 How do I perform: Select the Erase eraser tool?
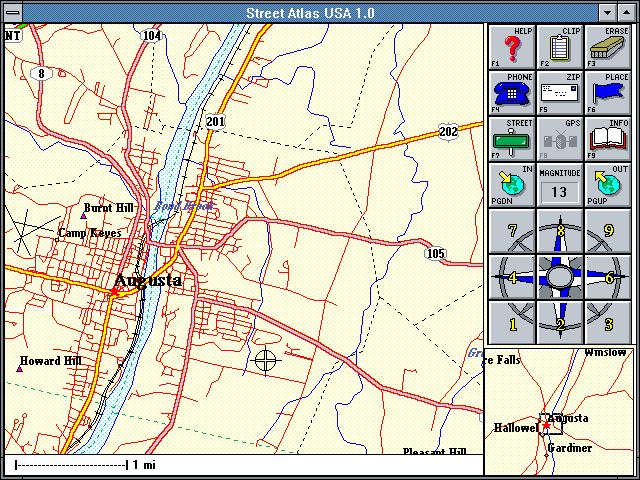pyautogui.click(x=607, y=47)
